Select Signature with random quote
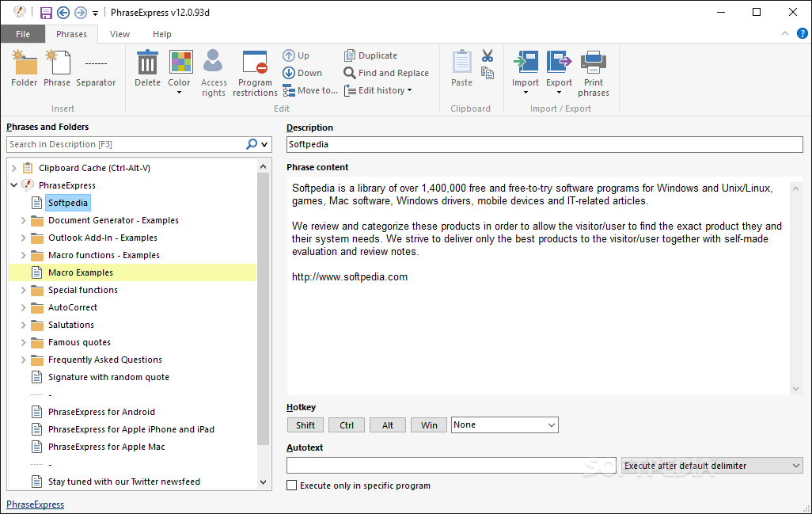Image resolution: width=812 pixels, height=514 pixels. (x=108, y=377)
